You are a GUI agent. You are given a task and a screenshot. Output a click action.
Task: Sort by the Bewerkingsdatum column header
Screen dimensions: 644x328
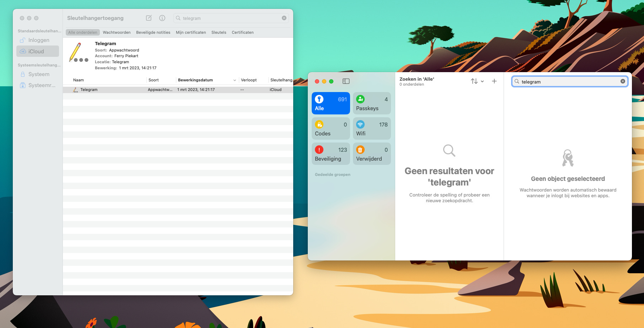tap(195, 80)
